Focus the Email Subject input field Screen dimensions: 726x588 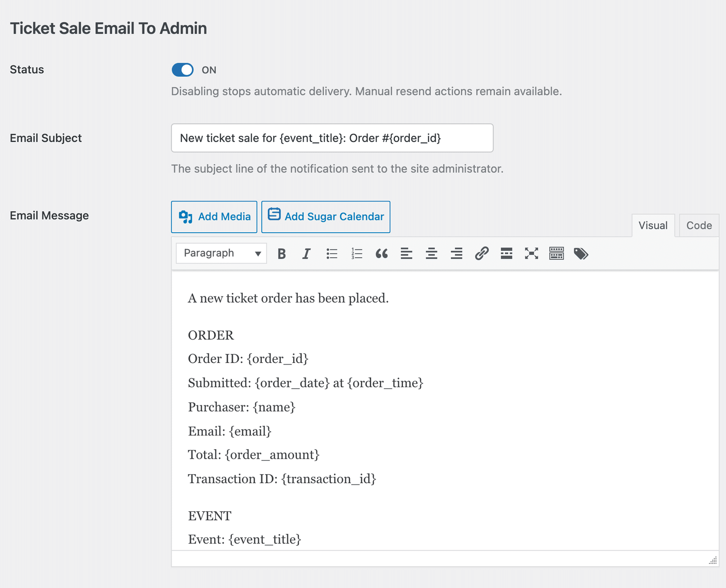(x=332, y=138)
